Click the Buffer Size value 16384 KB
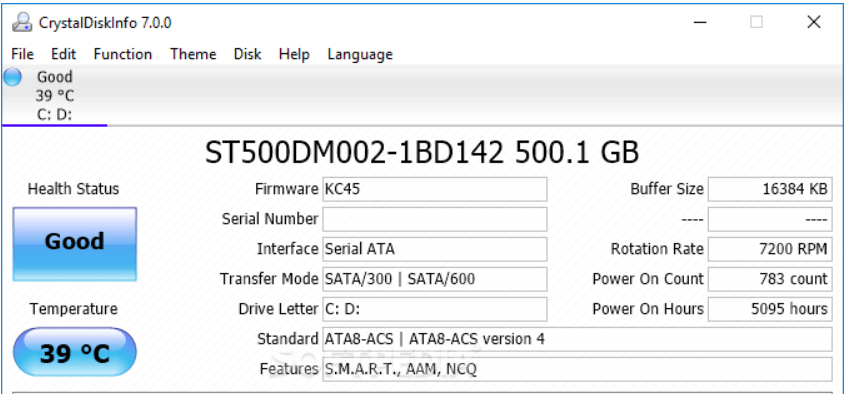The image size is (846, 394). pos(770,189)
